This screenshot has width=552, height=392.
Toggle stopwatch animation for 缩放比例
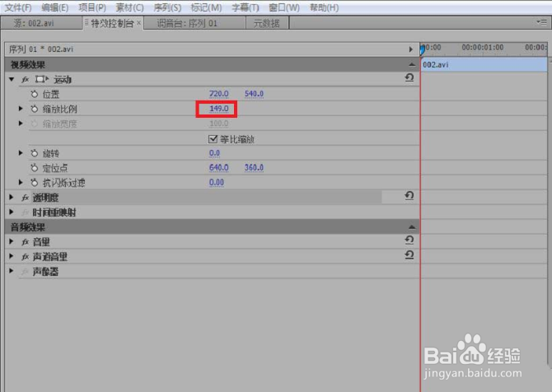coord(34,109)
